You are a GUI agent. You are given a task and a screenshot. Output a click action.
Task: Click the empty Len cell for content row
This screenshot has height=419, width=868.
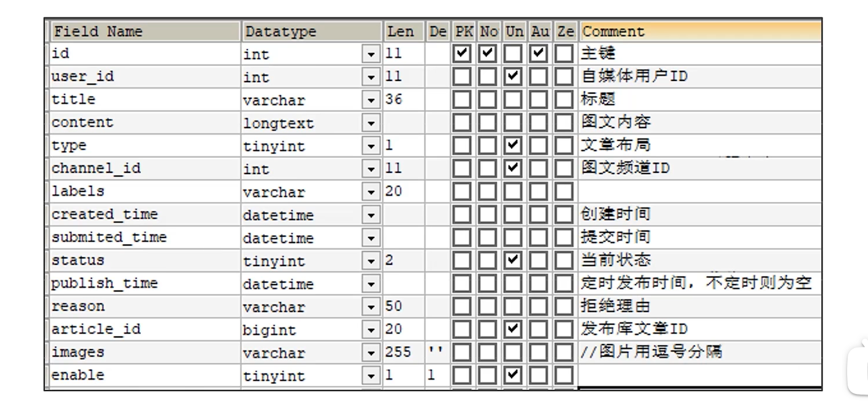point(404,122)
